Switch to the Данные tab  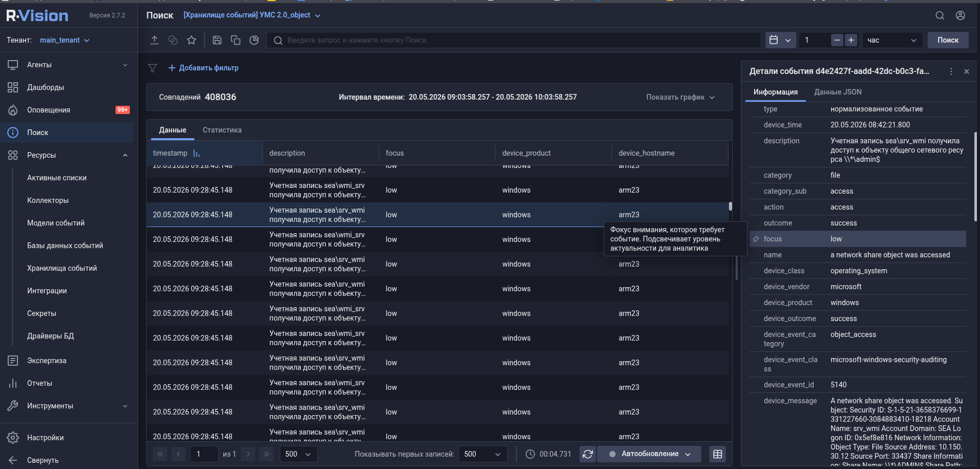(x=172, y=130)
